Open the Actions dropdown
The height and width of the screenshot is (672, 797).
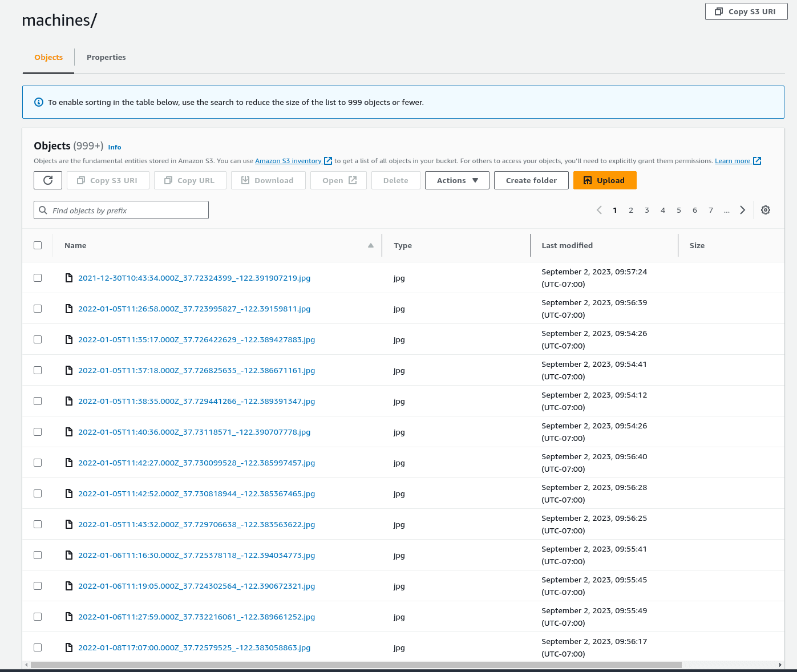[456, 180]
